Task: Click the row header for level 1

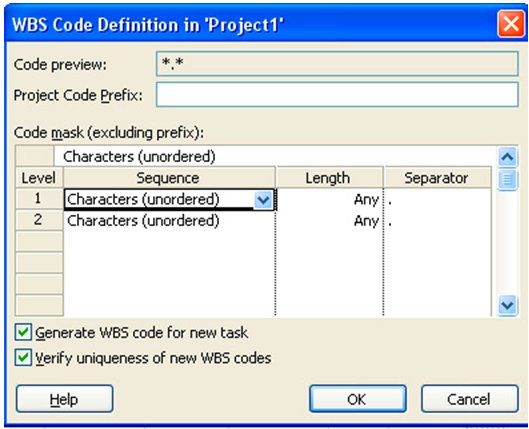Action: (39, 199)
